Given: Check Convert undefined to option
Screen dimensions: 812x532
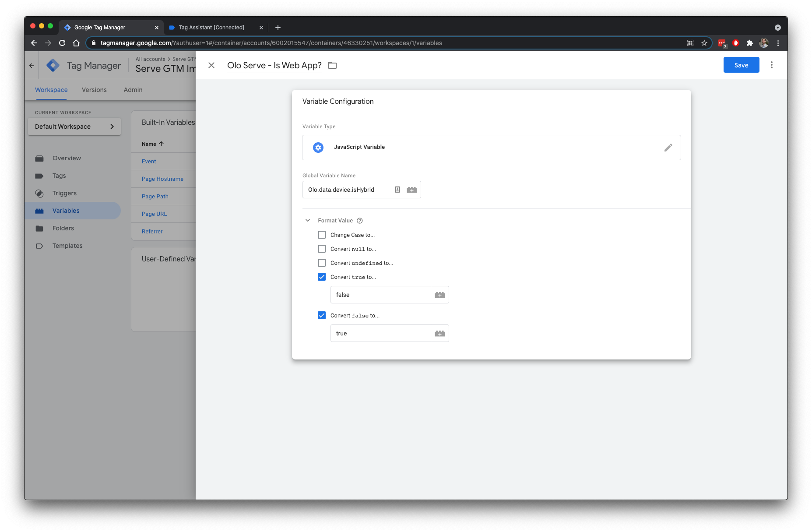Looking at the screenshot, I should [x=322, y=263].
